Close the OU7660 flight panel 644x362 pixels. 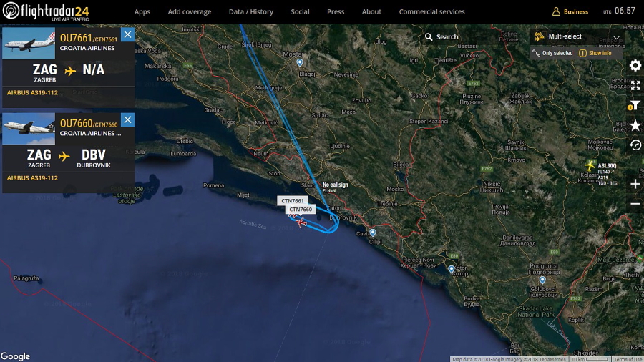click(128, 120)
